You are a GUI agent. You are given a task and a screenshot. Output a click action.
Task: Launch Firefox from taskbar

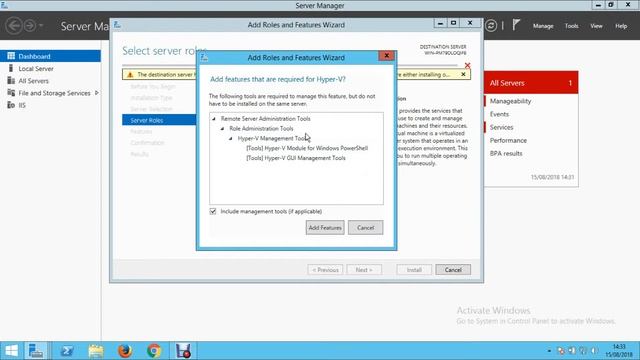click(125, 351)
